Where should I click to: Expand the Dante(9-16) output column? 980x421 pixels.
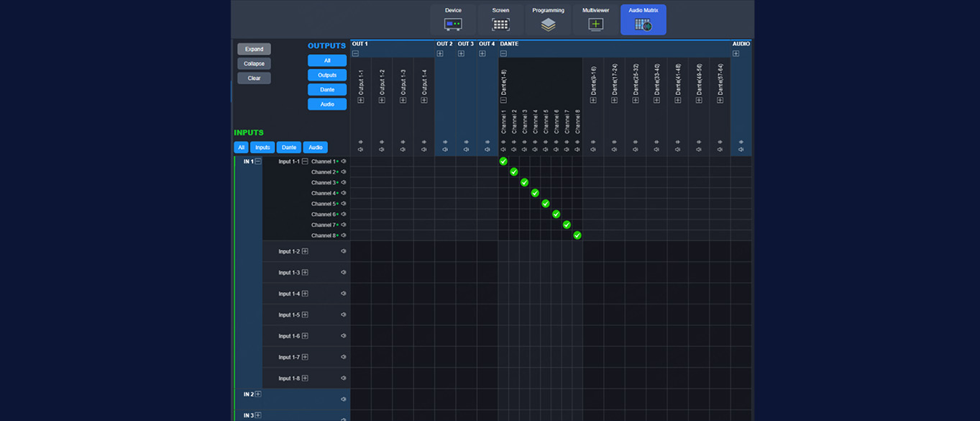[593, 100]
